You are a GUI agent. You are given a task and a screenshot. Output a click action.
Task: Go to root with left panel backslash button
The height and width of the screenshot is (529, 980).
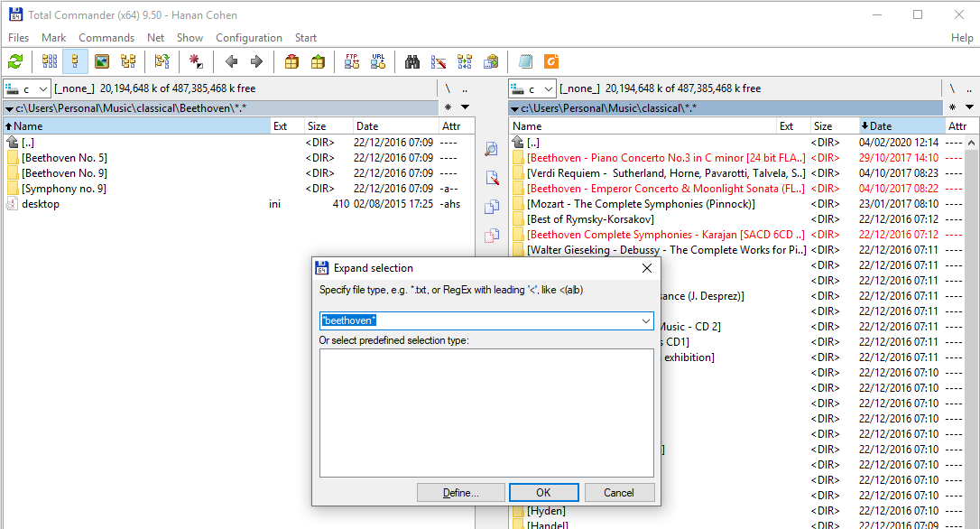point(448,88)
